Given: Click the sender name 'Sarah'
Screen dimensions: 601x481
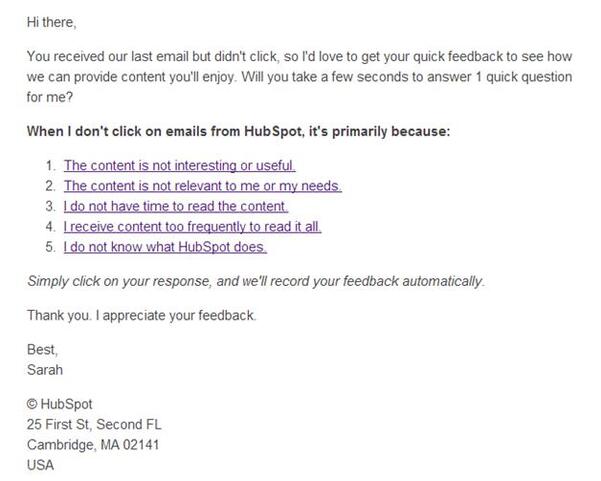Looking at the screenshot, I should [46, 368].
